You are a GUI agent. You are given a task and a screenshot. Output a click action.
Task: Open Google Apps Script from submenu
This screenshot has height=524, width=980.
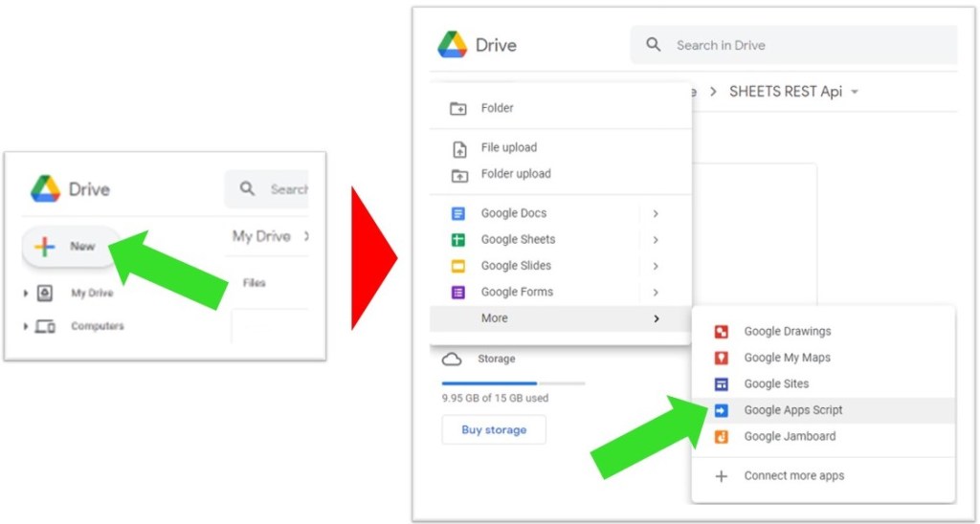(x=792, y=410)
